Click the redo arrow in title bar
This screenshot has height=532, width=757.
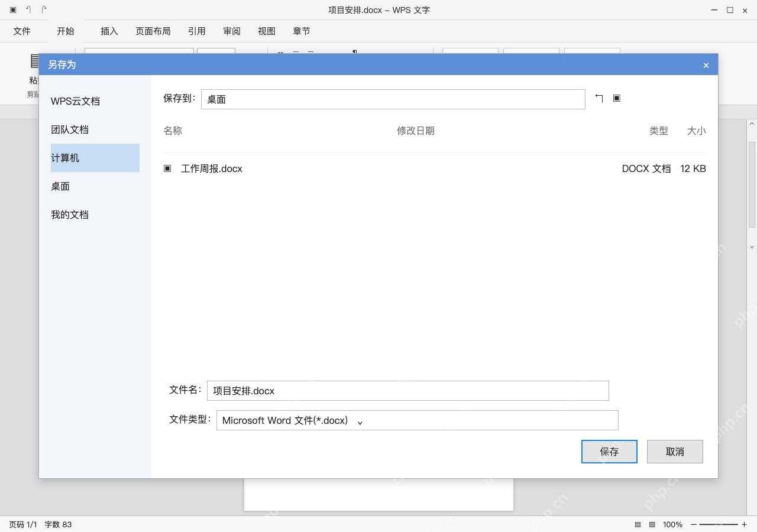click(x=44, y=9)
